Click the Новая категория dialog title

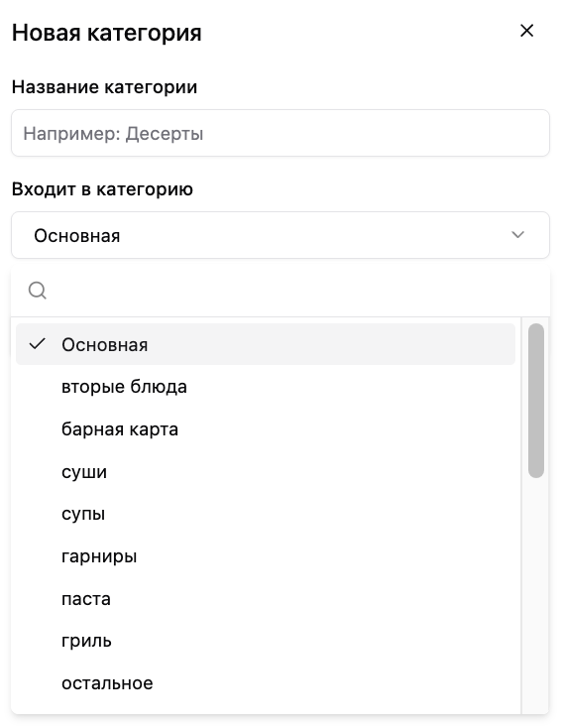pos(107,33)
